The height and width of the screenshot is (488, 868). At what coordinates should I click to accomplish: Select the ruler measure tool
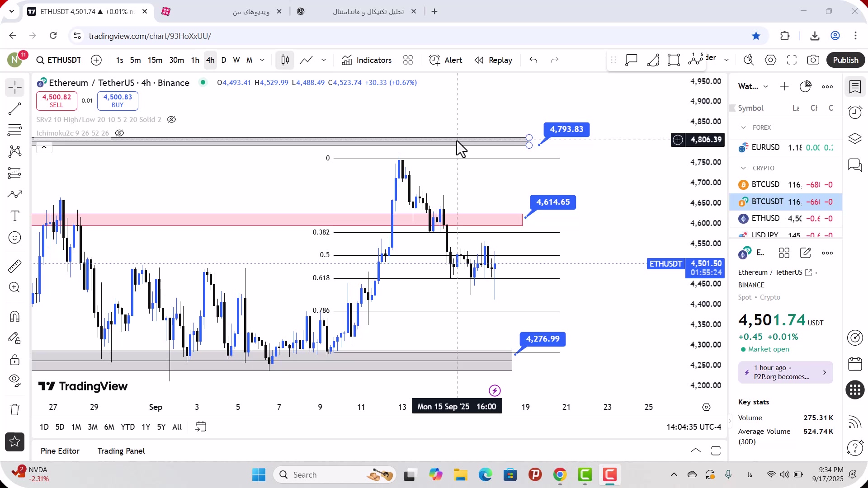(x=14, y=266)
